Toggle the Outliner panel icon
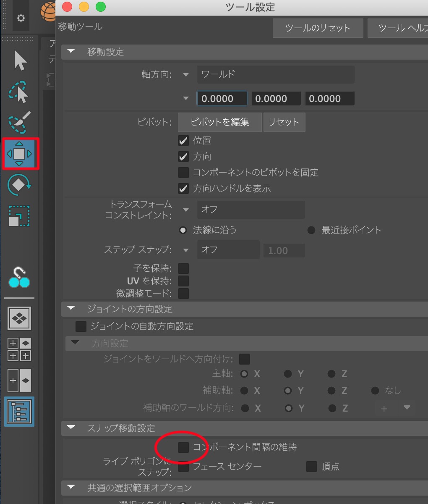428x504 pixels. point(19,412)
